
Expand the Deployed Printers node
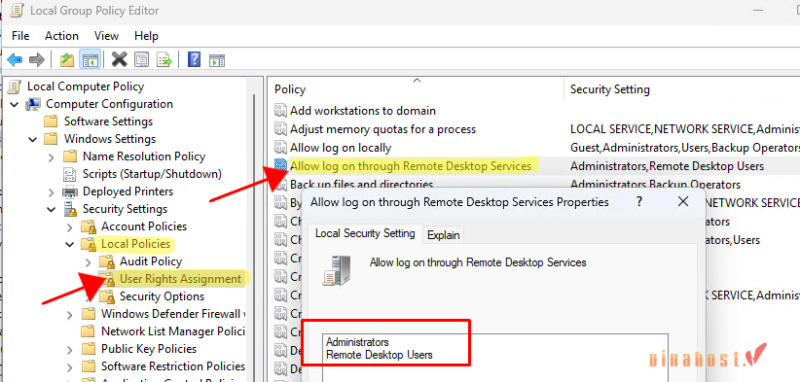tap(52, 192)
